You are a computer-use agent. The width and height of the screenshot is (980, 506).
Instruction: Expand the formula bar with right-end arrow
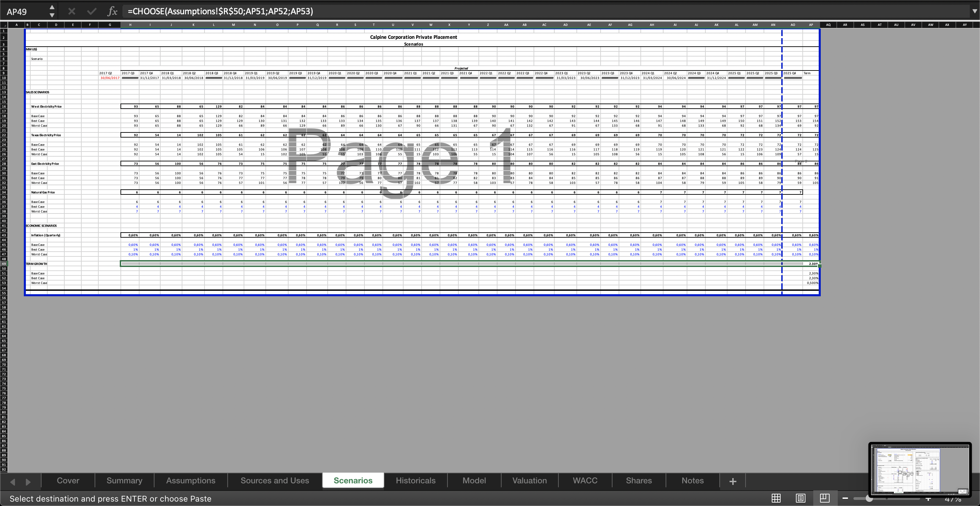coord(974,11)
